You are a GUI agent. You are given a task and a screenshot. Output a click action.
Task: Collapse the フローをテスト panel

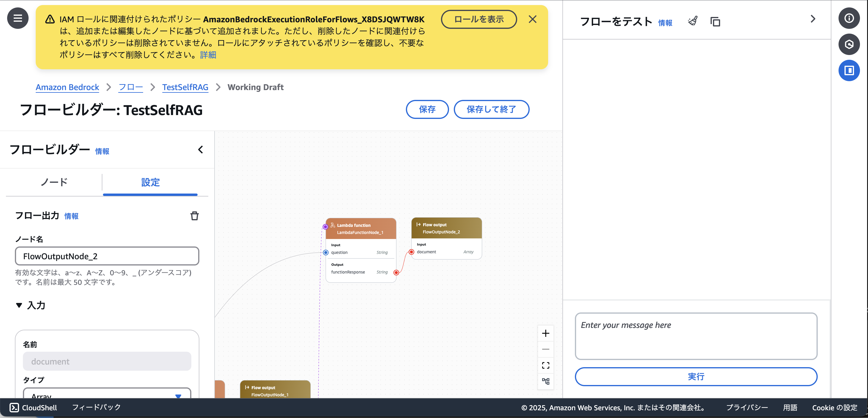[813, 19]
